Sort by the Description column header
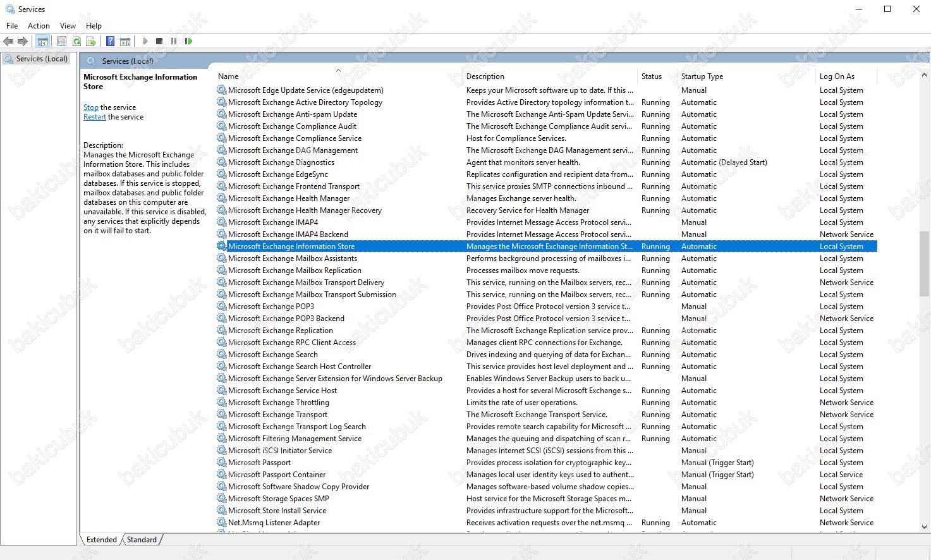 [x=551, y=76]
